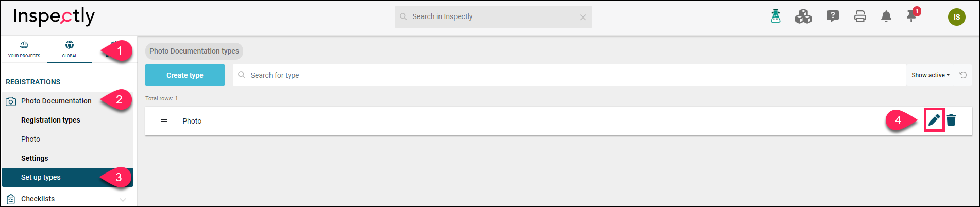
Task: Click the printer icon in header
Action: tap(860, 17)
